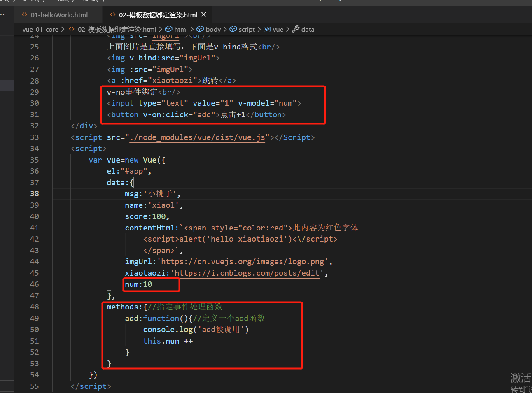Follow the https://cn.vuejs.org/images/logo.png link
The height and width of the screenshot is (393, 532).
(243, 262)
